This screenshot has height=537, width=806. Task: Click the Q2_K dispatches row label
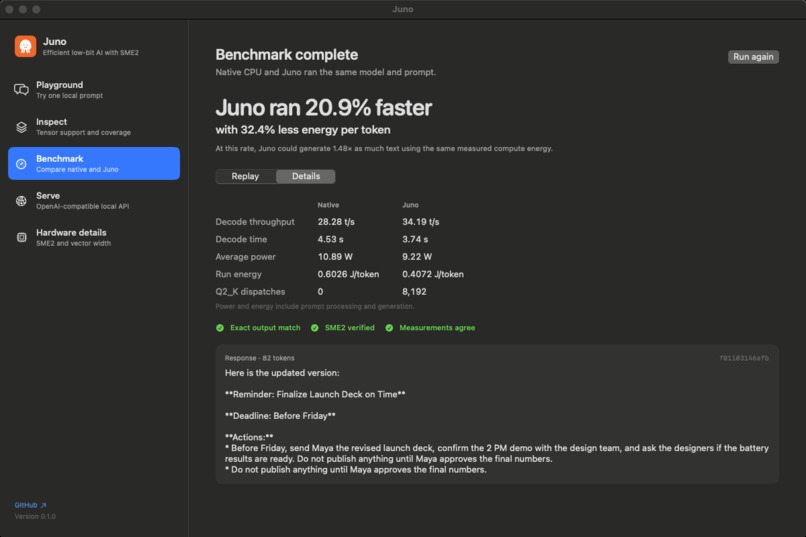click(x=250, y=292)
